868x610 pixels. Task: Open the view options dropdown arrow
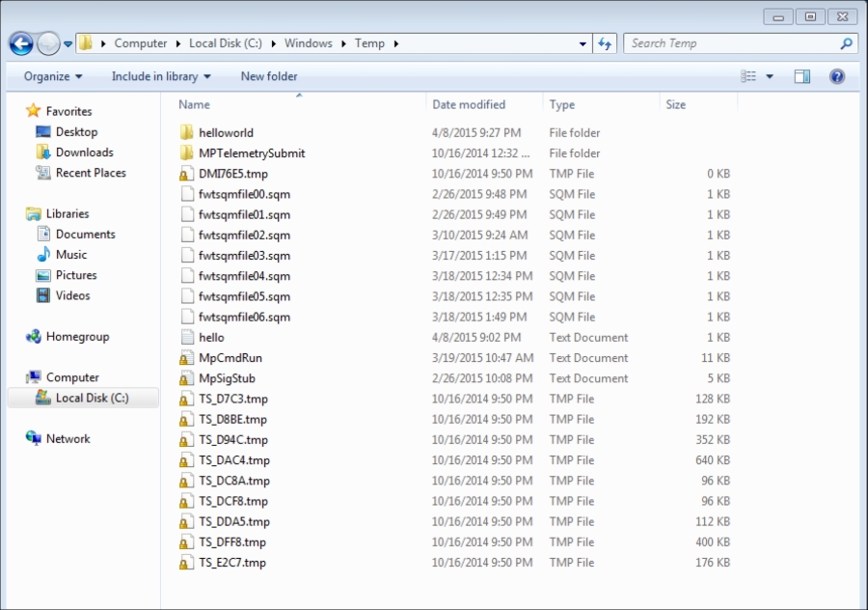click(x=770, y=76)
